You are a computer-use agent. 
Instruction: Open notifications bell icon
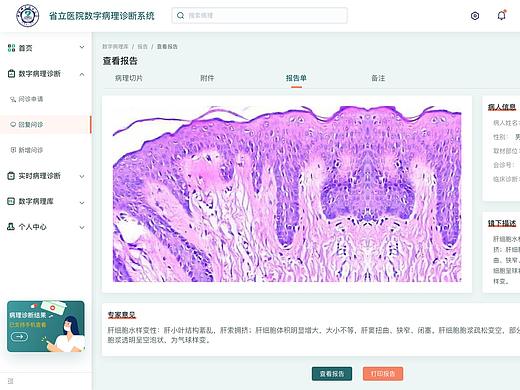(x=501, y=15)
